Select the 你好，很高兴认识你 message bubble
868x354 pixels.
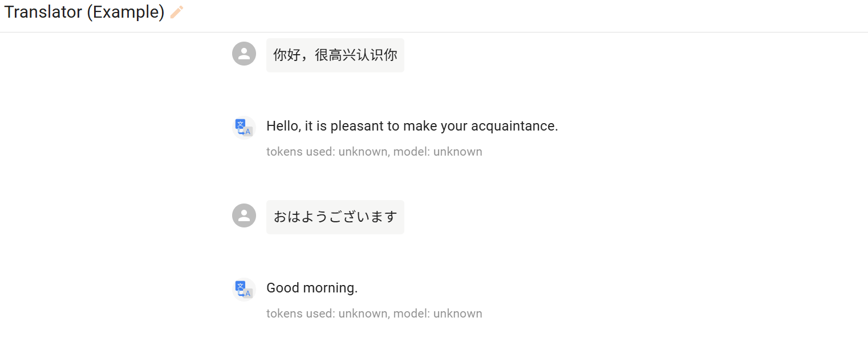click(335, 55)
